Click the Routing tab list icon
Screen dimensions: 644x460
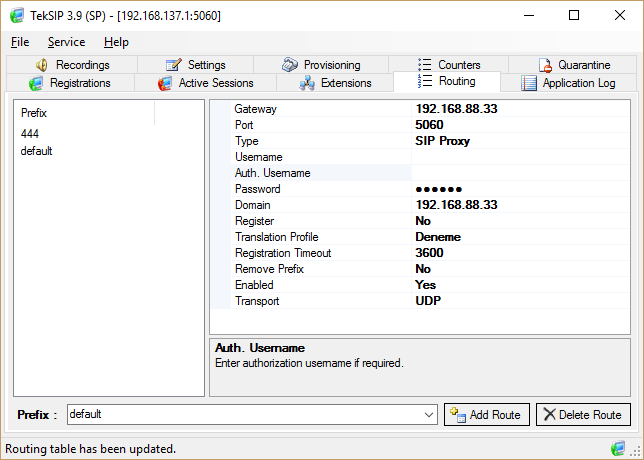coord(425,81)
